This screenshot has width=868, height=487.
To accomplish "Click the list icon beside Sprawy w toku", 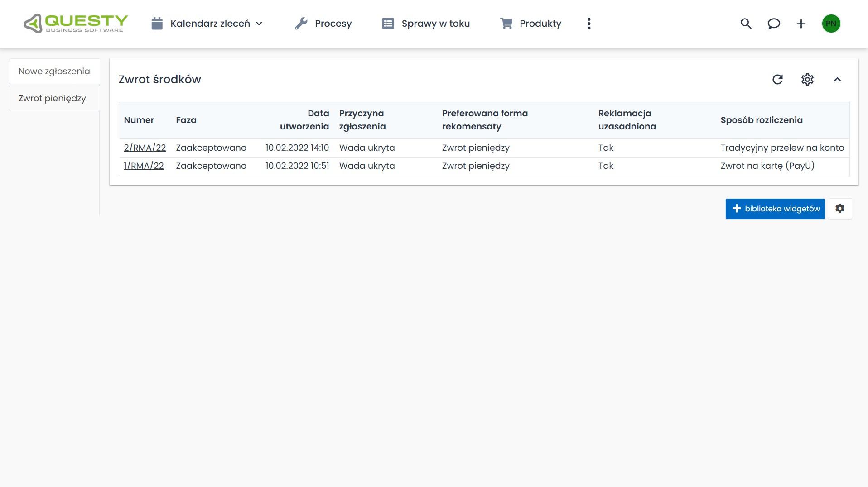I will pos(388,24).
